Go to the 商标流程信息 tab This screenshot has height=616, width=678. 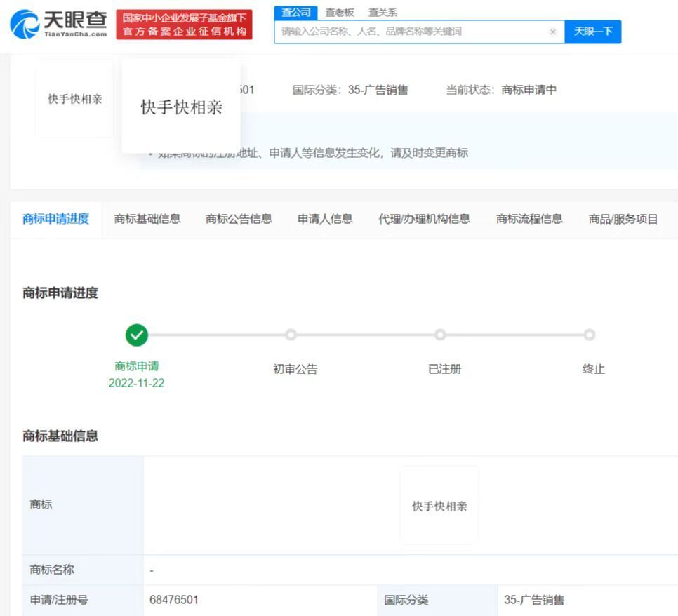[529, 219]
